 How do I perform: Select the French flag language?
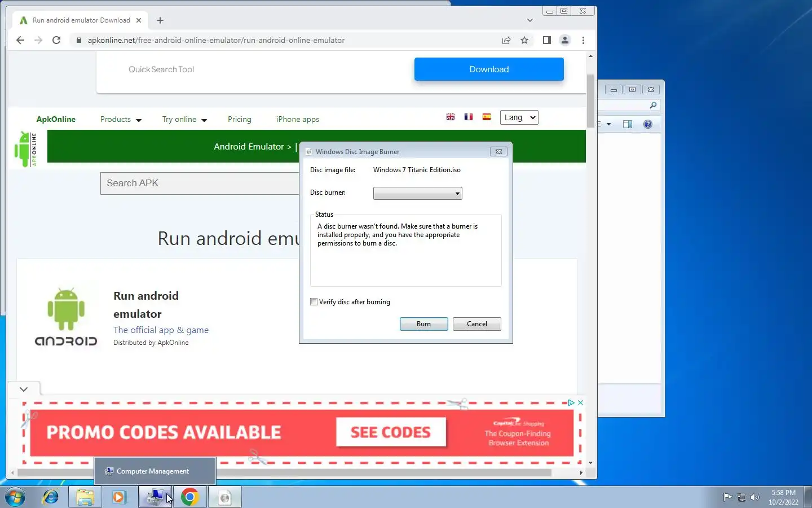coord(469,117)
